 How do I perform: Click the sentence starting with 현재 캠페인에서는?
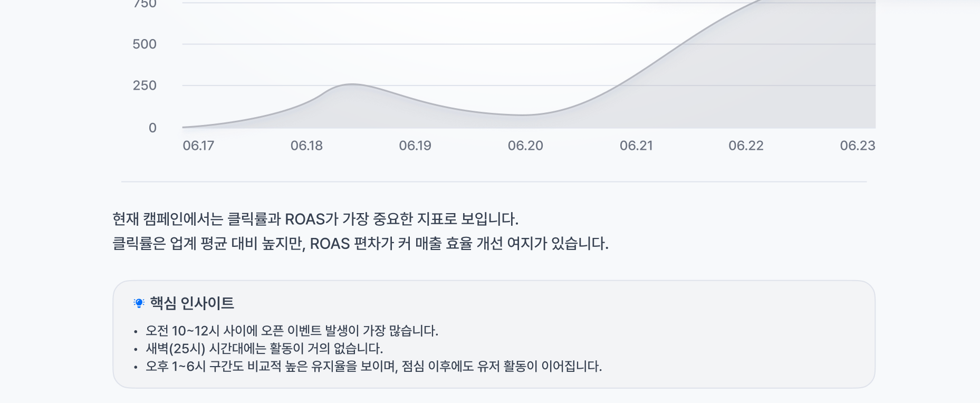[315, 219]
